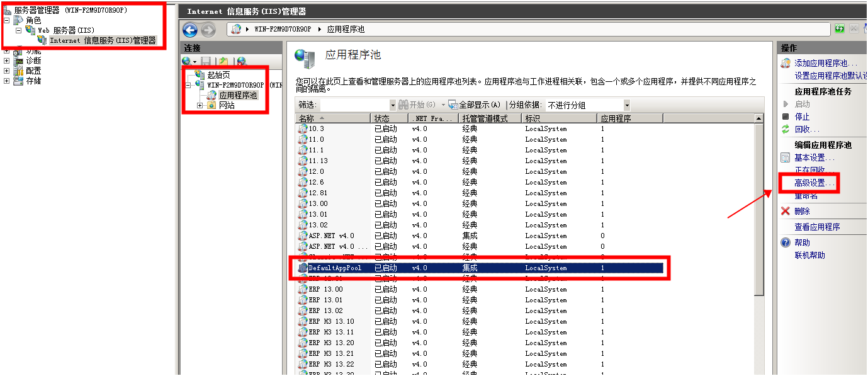The height and width of the screenshot is (376, 868).
Task: Click the 应用程序池 breadcrumb in address bar
Action: tap(346, 29)
